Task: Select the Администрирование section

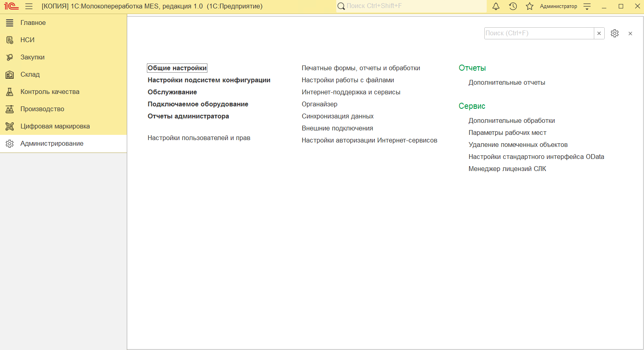Action: click(63, 144)
